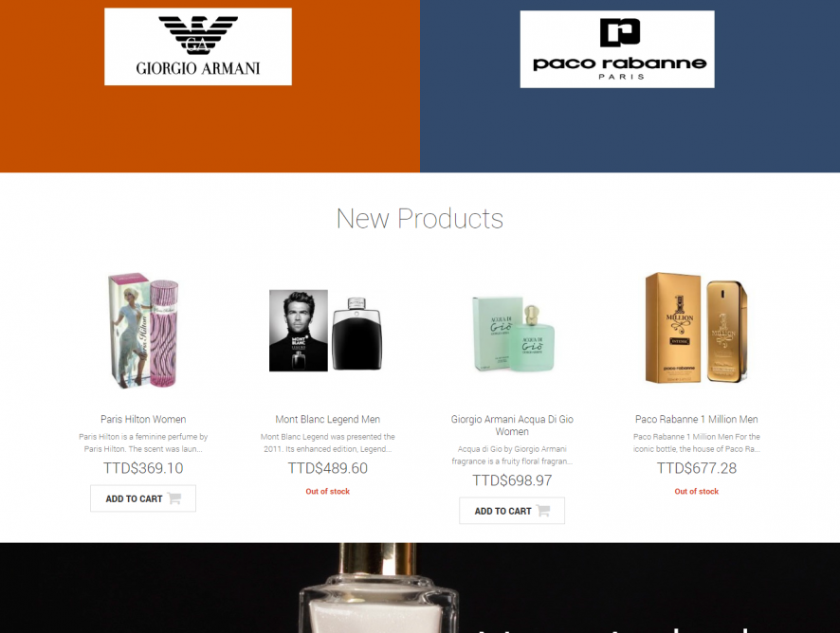Add Paris Hilton Women to cart
Viewport: 840px width, 633px height.
(x=143, y=498)
